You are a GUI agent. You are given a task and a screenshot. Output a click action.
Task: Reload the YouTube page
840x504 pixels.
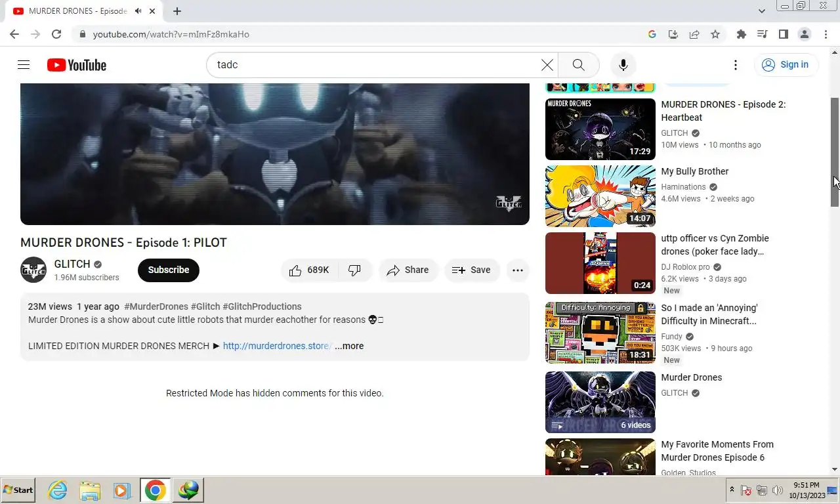56,34
